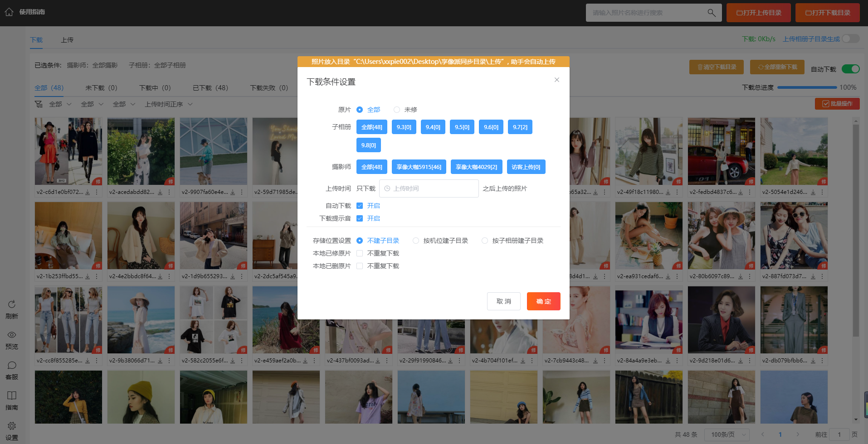Select the 全部 (48) status tab
Screen dimensions: 868x444
49,88
